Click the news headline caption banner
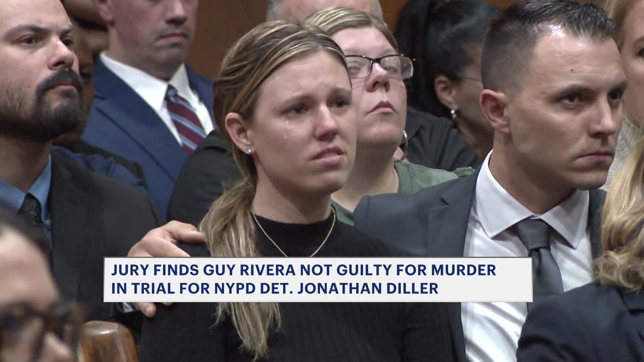Image resolution: width=644 pixels, height=362 pixels. (318, 280)
